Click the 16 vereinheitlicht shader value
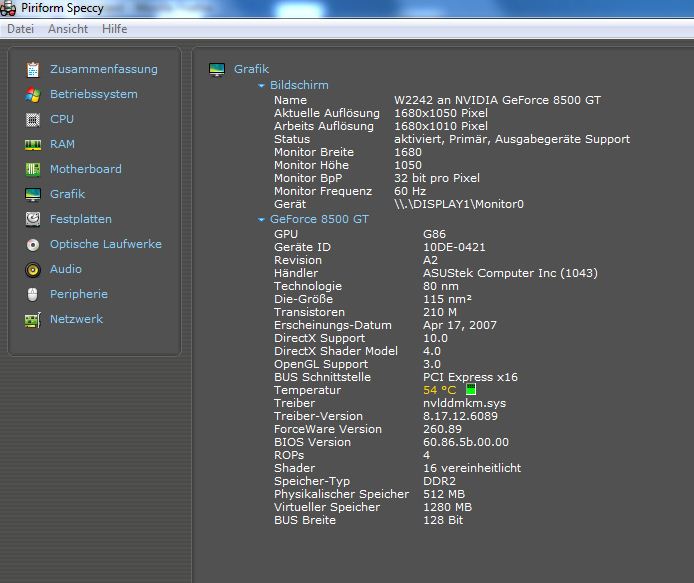 pos(472,468)
